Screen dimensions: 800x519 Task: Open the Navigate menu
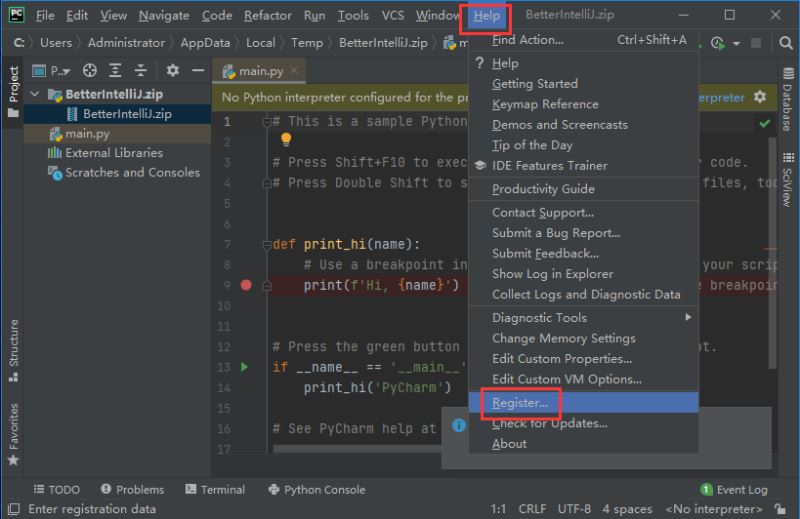coord(164,15)
